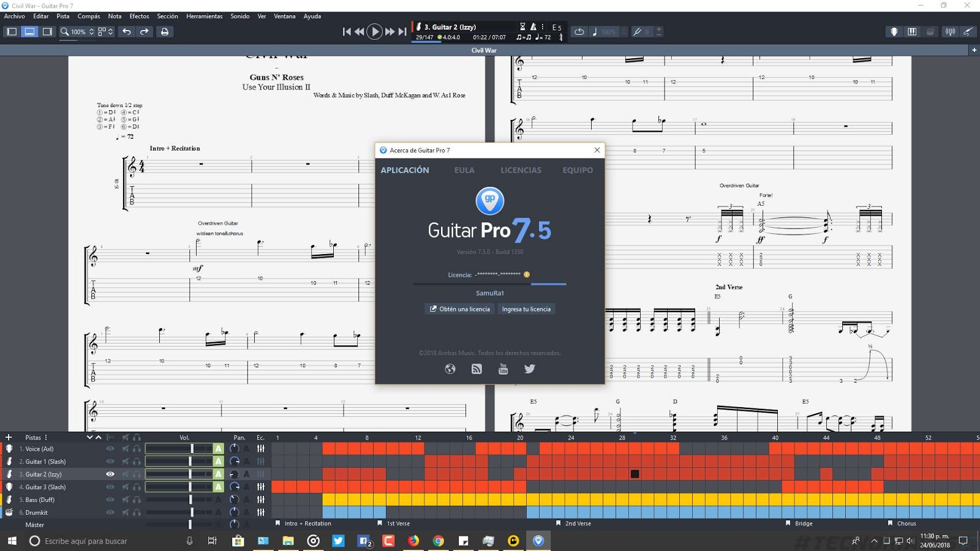Open the screen layout view dropdown
This screenshot has width=980, height=551.
[106, 32]
